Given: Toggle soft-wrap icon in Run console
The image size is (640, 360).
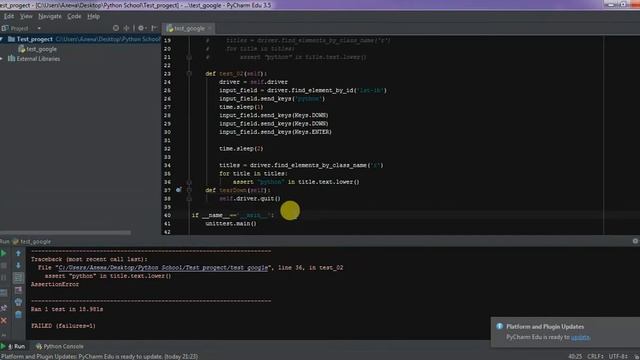Looking at the screenshot, I should tap(18, 278).
